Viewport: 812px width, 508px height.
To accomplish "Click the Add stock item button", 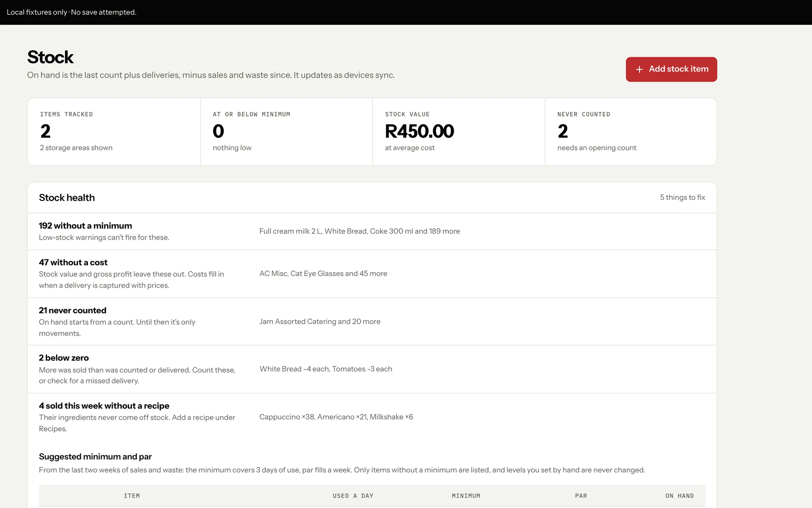I will 671,69.
